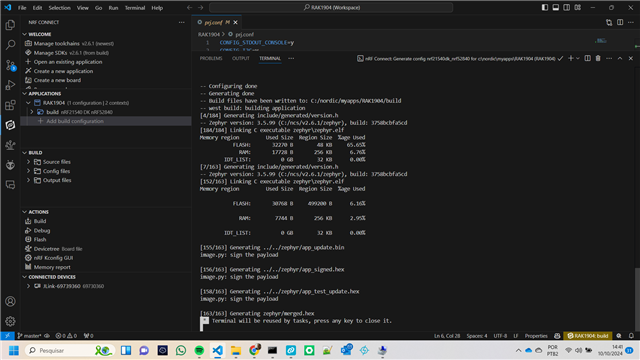Expand the Config files folder
The image size is (640, 360).
pos(29,171)
